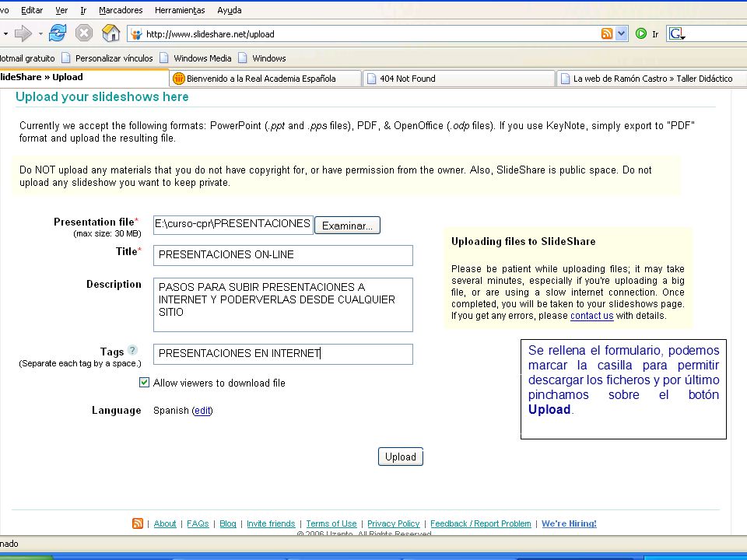Open the Windows Media bookmark
Image resolution: width=747 pixels, height=560 pixels.
[x=195, y=58]
